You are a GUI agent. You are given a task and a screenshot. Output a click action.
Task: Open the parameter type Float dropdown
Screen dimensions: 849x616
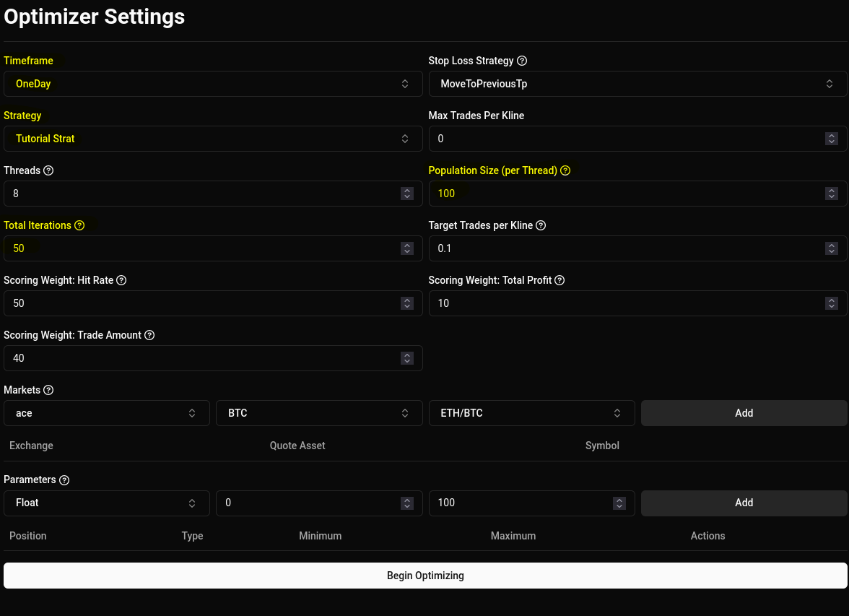107,503
